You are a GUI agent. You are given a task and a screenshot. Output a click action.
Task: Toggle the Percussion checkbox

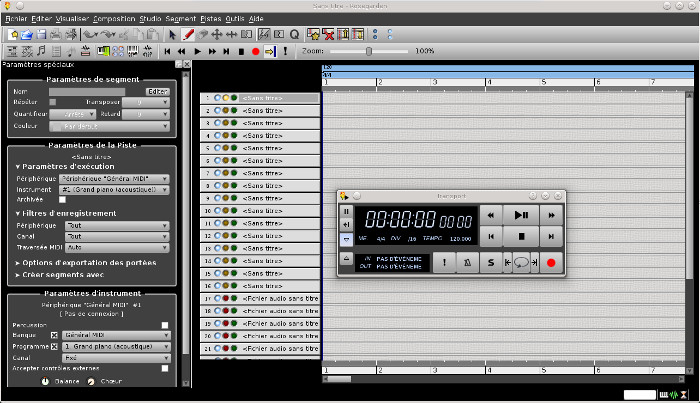tap(165, 325)
